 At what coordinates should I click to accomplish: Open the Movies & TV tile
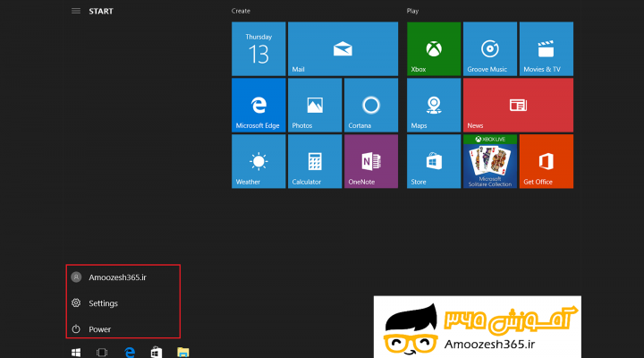[x=547, y=49]
